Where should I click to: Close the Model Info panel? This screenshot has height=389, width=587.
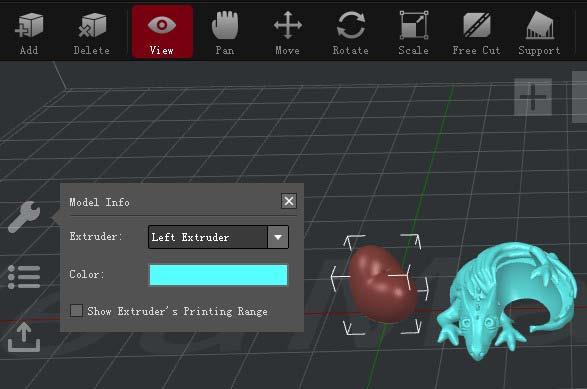[289, 201]
